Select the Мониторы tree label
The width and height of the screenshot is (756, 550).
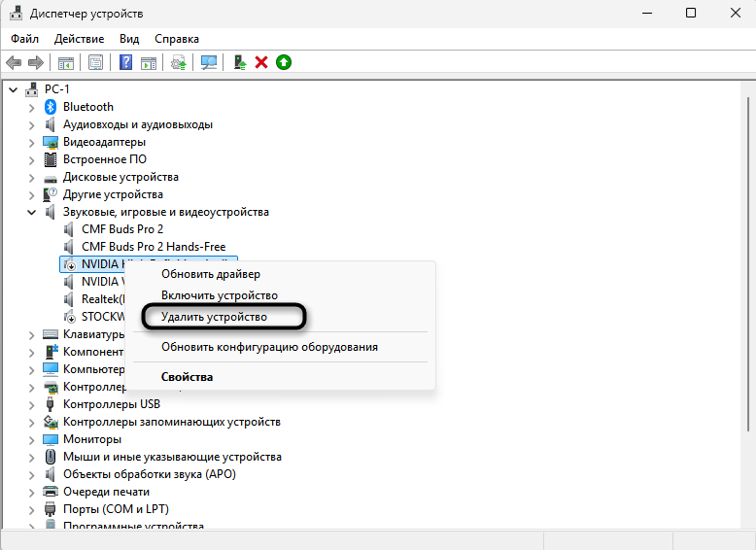coord(92,439)
